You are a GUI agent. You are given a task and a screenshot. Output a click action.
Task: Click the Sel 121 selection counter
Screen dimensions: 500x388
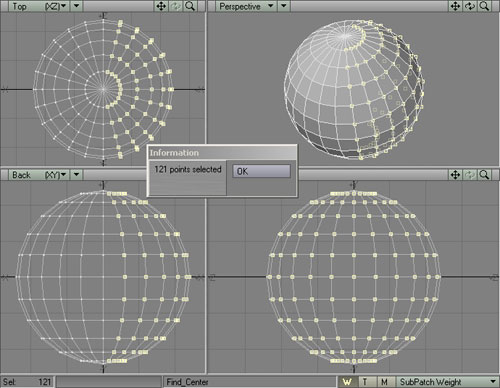tap(27, 382)
